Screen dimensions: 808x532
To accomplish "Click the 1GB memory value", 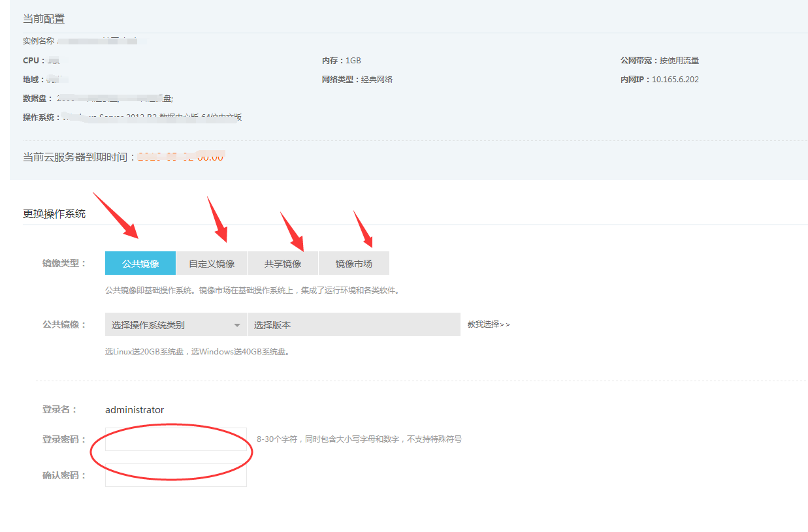I will [x=353, y=61].
